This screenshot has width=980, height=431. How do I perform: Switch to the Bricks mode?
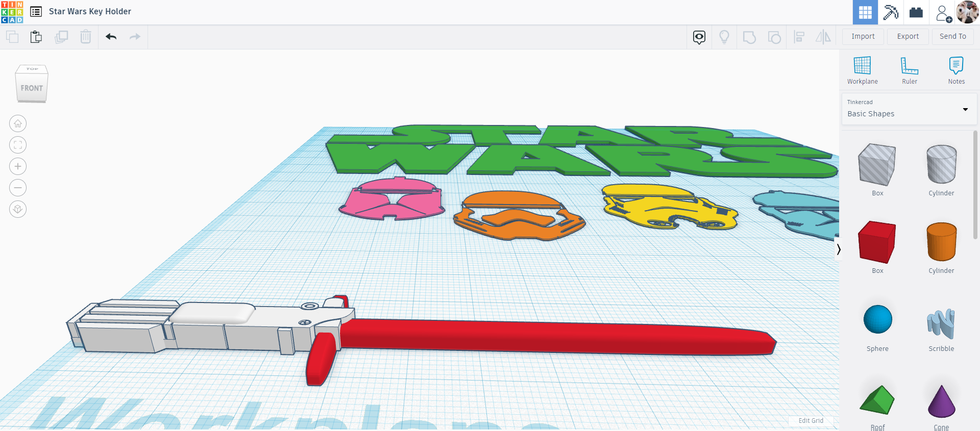pyautogui.click(x=916, y=12)
